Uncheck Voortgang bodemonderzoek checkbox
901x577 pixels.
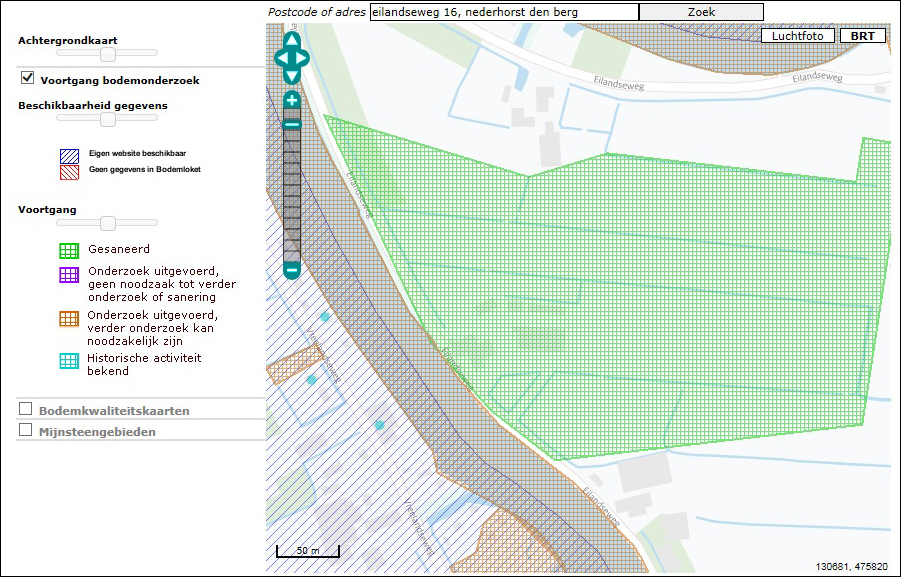(27, 78)
